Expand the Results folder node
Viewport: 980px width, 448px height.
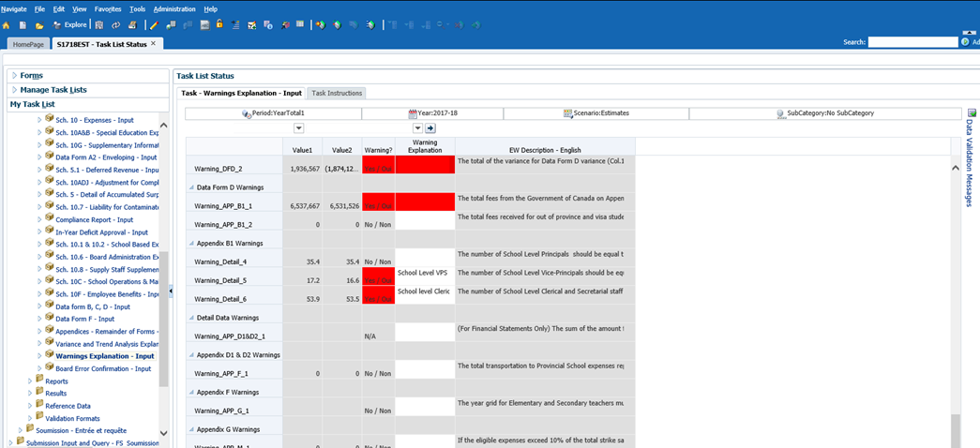[x=30, y=393]
